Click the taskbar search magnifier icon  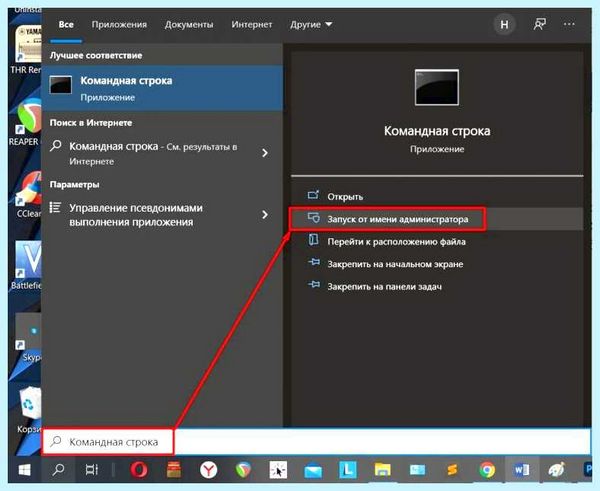click(58, 470)
